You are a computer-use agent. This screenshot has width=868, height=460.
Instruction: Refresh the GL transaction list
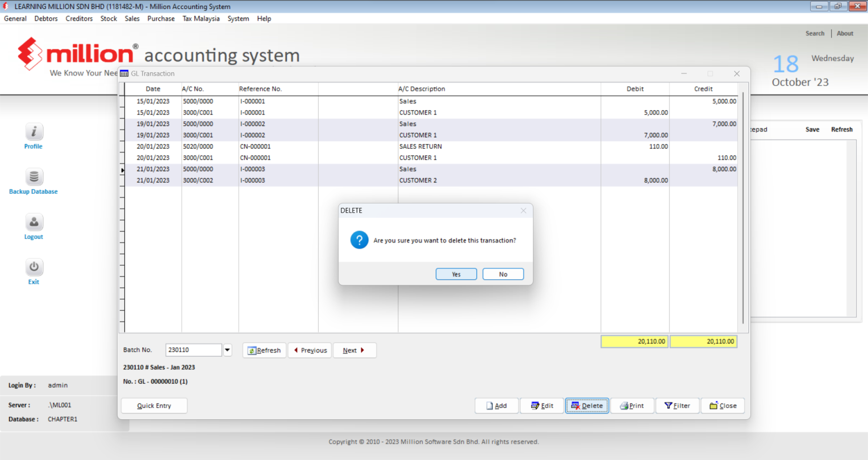point(264,350)
